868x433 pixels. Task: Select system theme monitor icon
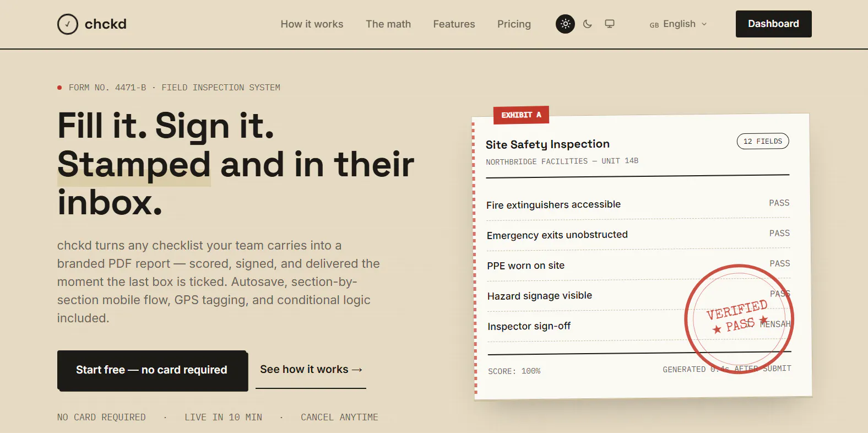[x=610, y=24]
